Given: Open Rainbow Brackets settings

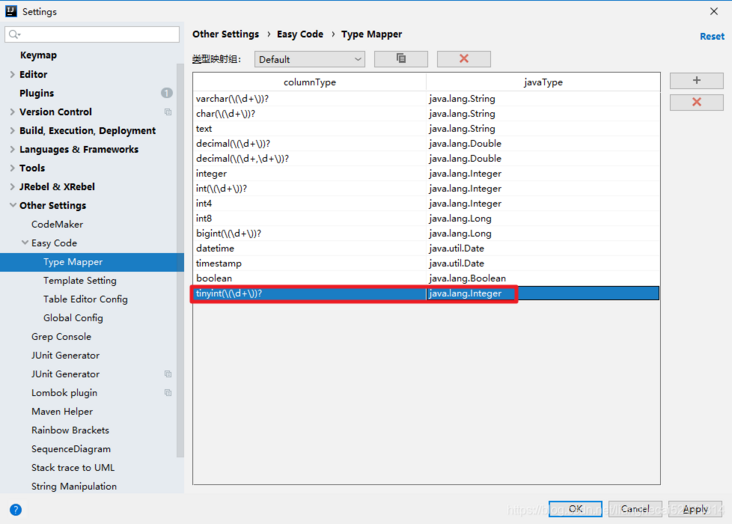Looking at the screenshot, I should (70, 430).
